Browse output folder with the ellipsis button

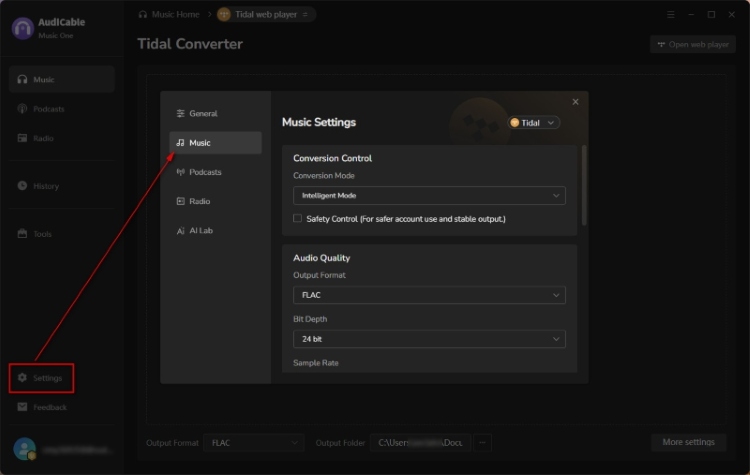pos(482,443)
